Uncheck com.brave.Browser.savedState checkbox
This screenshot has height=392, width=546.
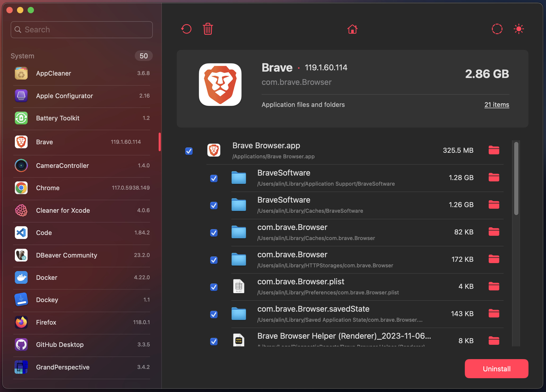click(x=214, y=314)
